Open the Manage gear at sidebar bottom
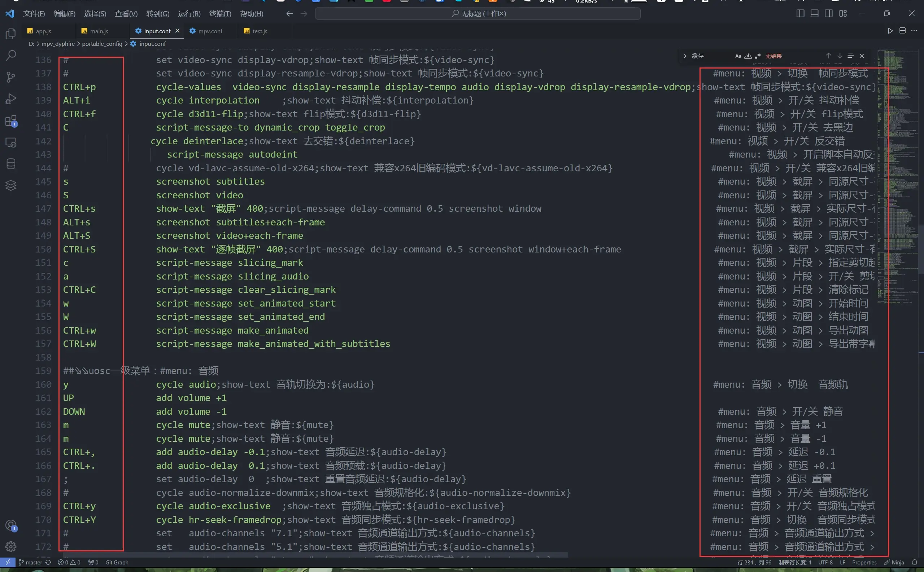924x572 pixels. coord(10,547)
